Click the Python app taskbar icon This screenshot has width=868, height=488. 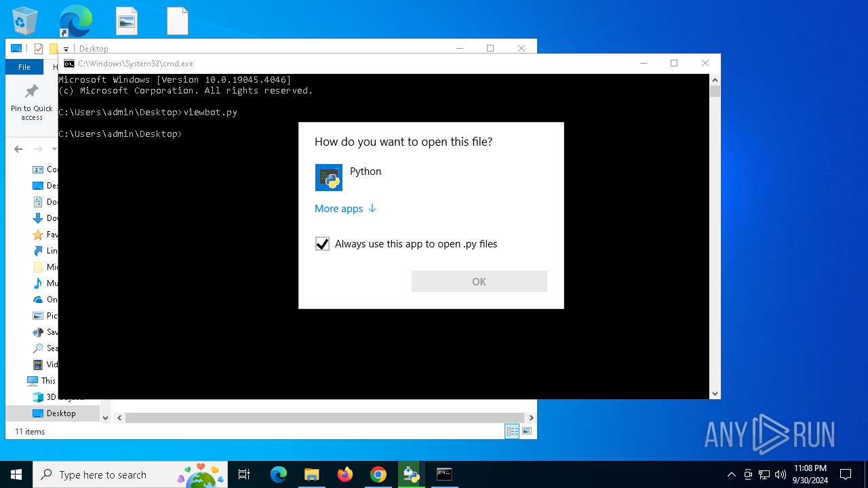(411, 474)
